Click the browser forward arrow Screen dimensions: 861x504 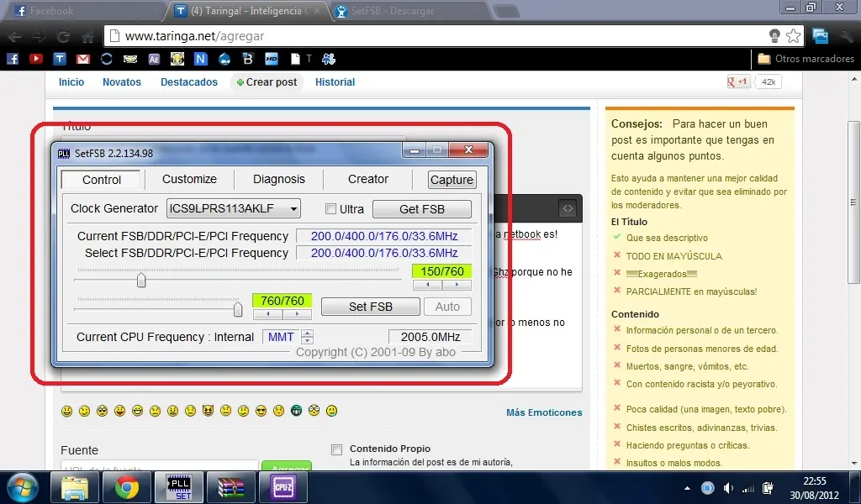pos(39,37)
